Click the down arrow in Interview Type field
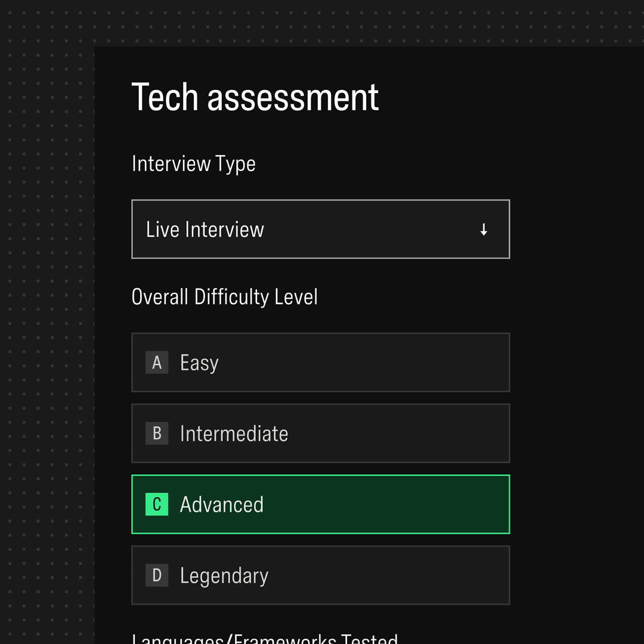 pos(484,230)
